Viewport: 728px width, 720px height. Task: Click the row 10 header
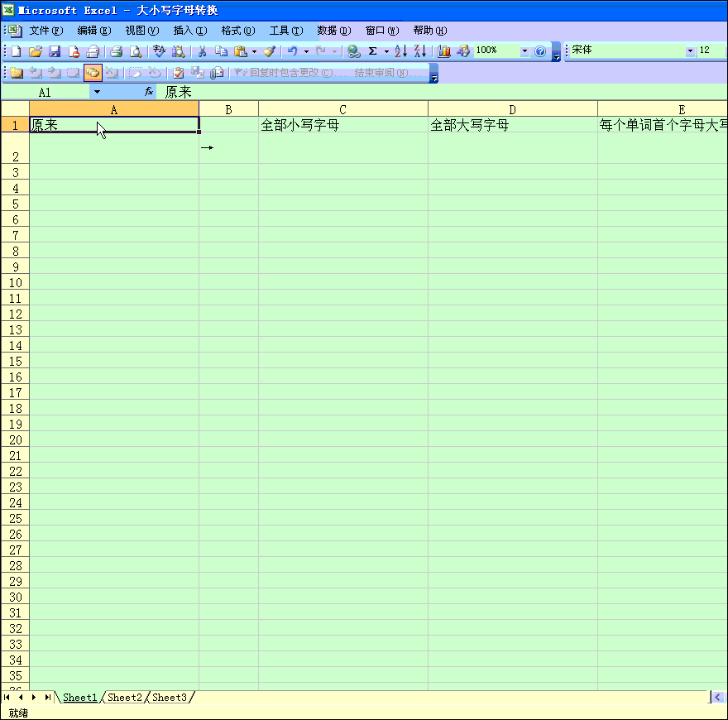tap(15, 282)
